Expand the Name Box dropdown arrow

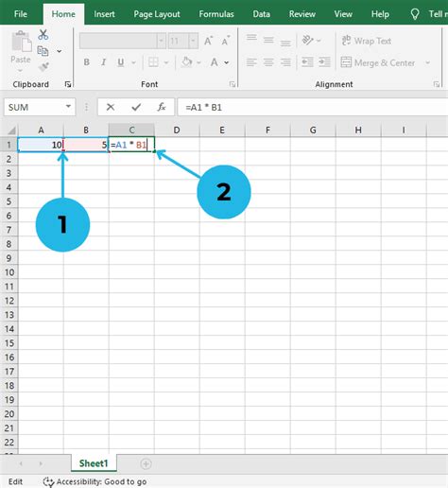(68, 107)
